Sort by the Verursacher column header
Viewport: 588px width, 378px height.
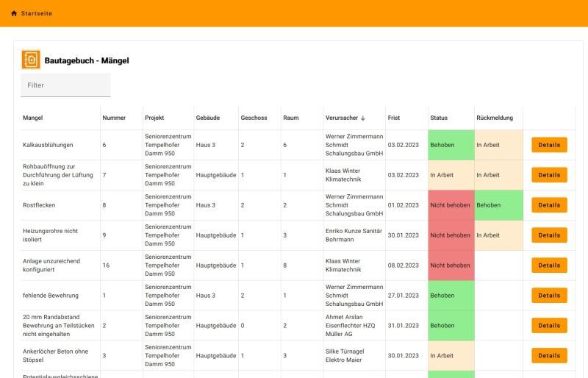point(342,118)
